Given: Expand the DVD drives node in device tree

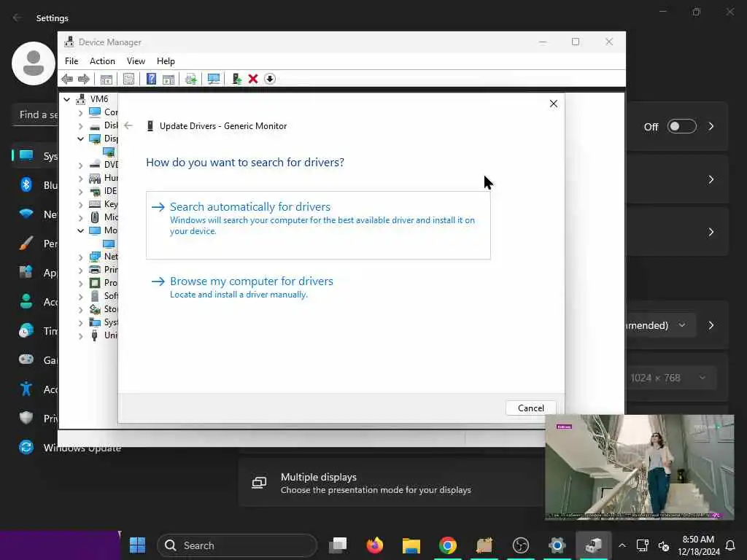Looking at the screenshot, I should tap(80, 165).
